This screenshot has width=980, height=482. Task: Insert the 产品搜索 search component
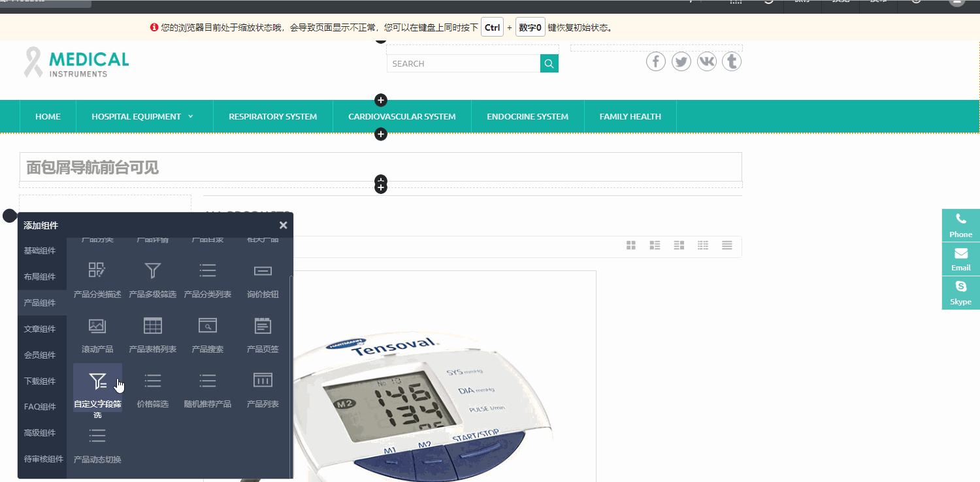tap(208, 333)
